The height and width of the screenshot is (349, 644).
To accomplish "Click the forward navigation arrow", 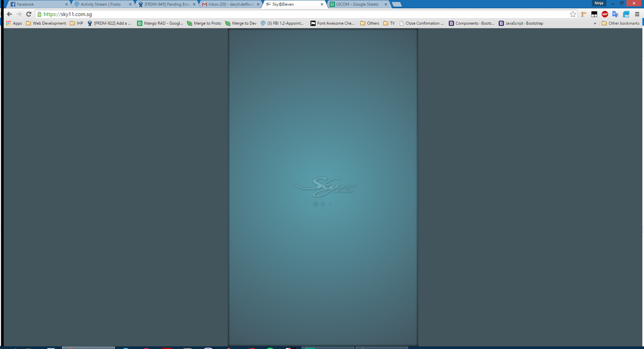I will [x=19, y=14].
